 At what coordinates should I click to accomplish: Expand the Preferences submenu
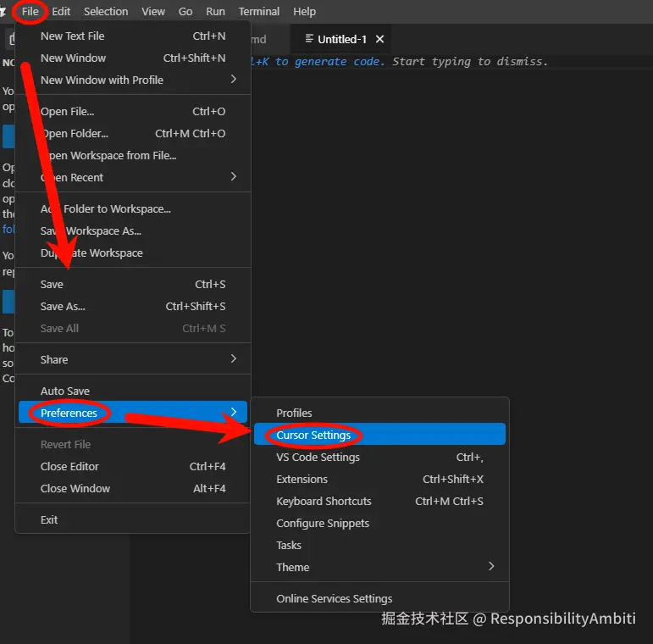(x=133, y=413)
